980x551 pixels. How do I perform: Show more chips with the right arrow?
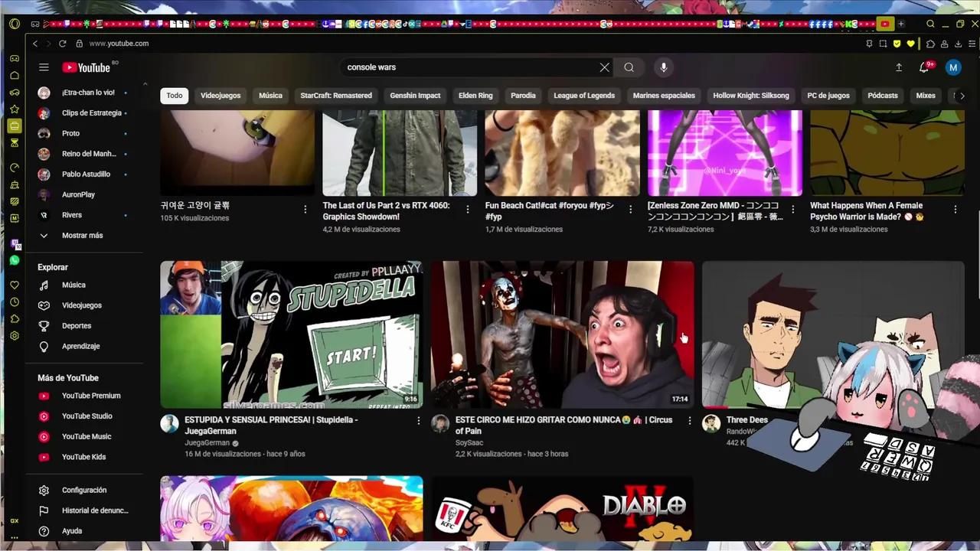[962, 96]
